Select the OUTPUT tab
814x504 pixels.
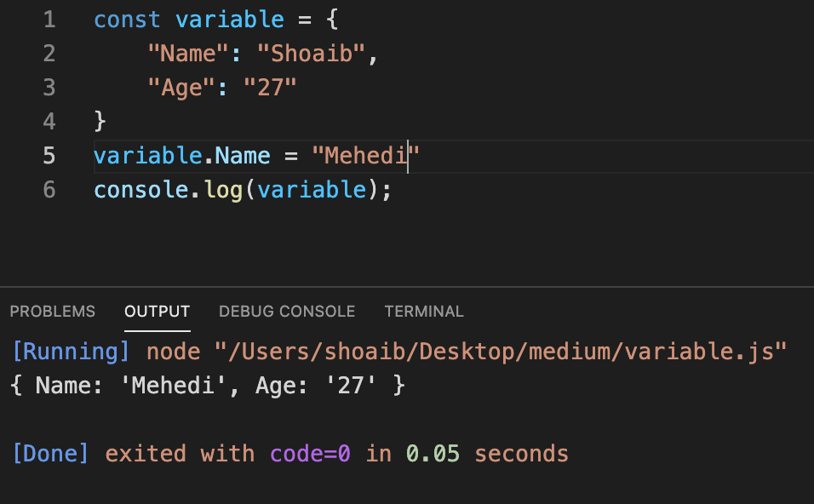click(157, 312)
